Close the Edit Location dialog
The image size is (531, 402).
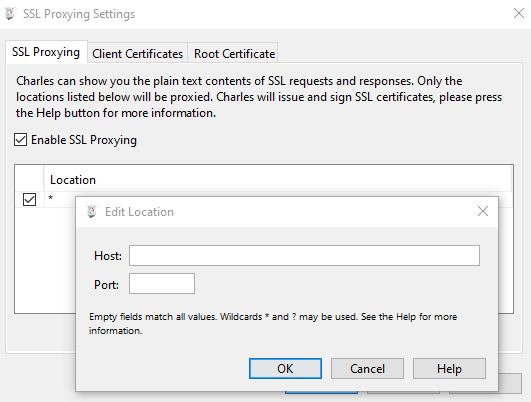(x=483, y=211)
